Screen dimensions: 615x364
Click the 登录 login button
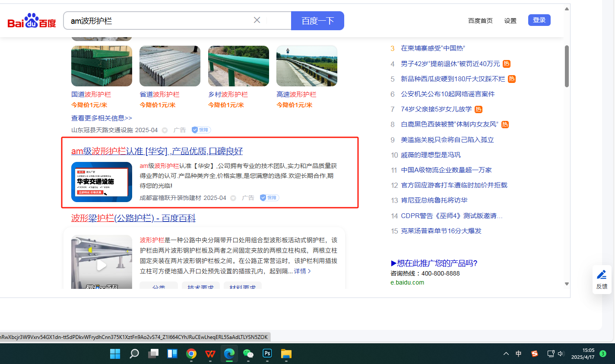coord(539,20)
